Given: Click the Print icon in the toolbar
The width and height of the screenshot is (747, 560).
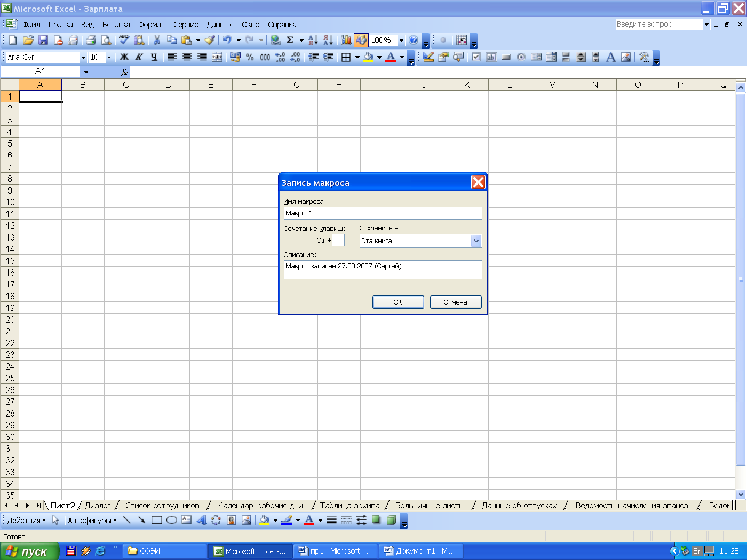Looking at the screenshot, I should tap(91, 40).
